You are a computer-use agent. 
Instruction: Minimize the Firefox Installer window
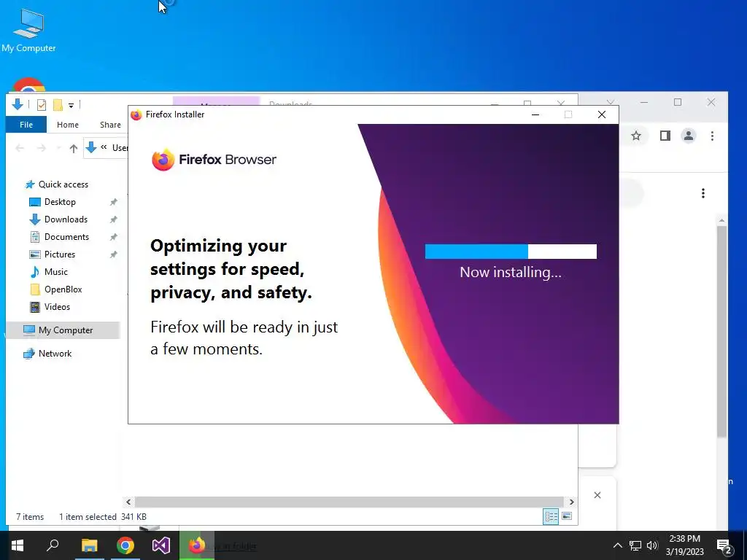pos(535,114)
